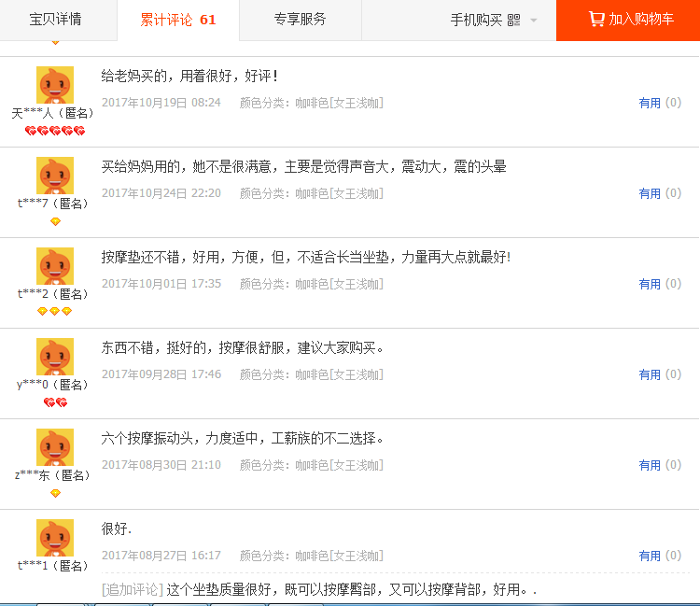Viewport: 700px width, 606px height.
Task: Mark 给老妈买的 review as 有用
Action: tap(650, 103)
